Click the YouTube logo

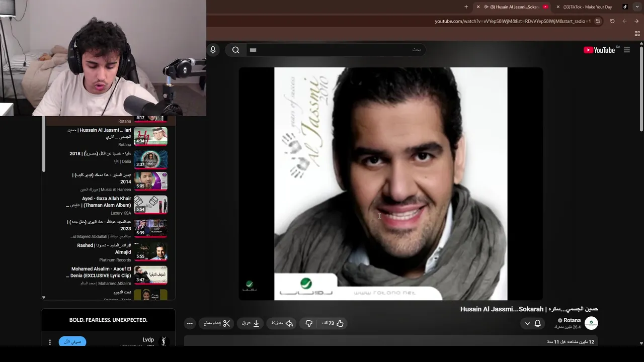point(599,50)
